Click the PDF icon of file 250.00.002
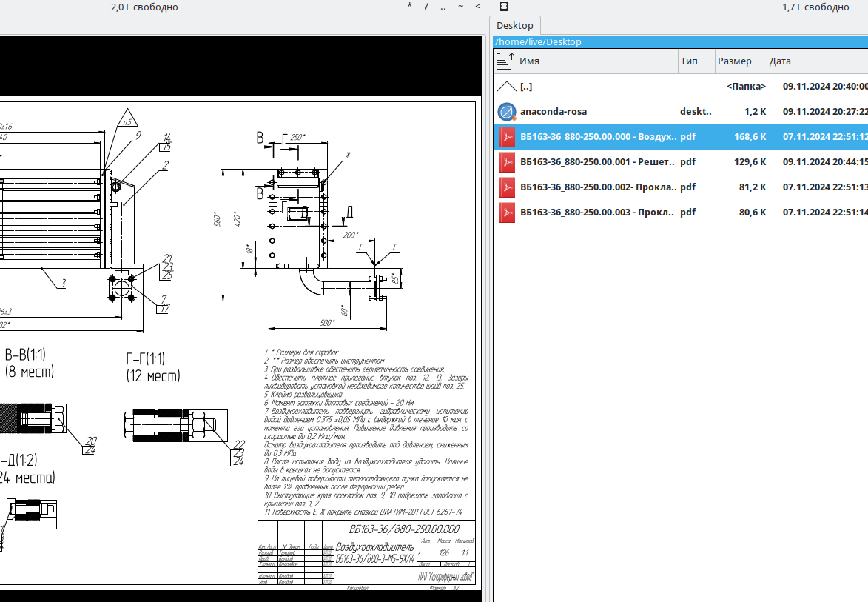 pyautogui.click(x=506, y=187)
